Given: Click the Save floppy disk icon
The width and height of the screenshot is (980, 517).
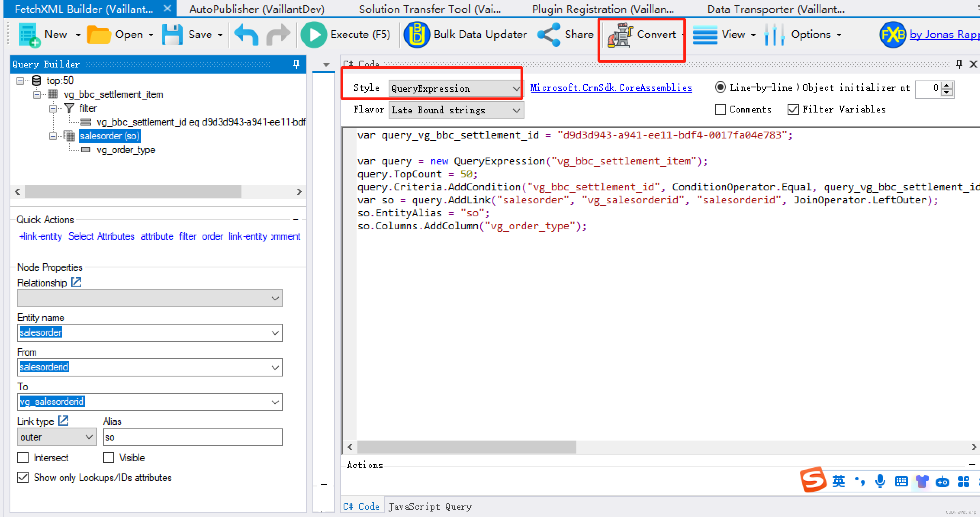Looking at the screenshot, I should pos(172,35).
